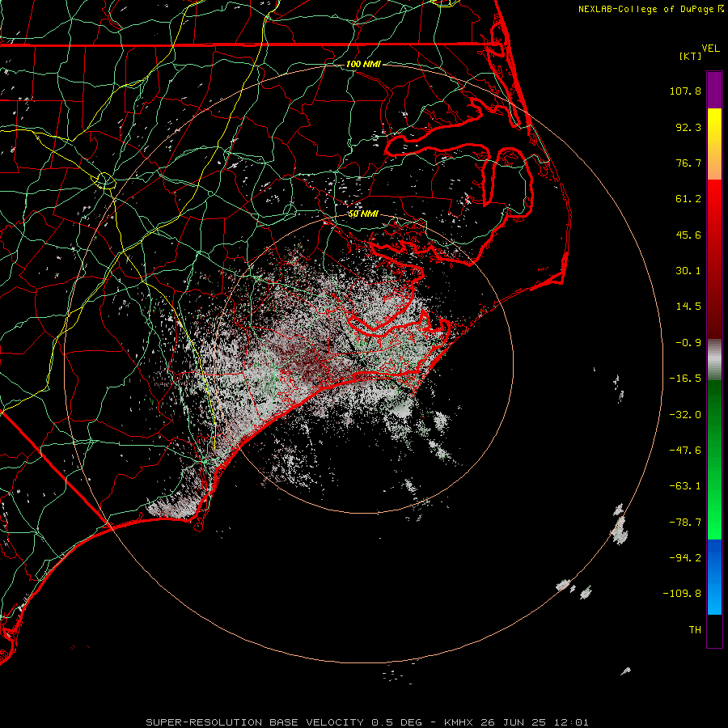Select the purple segment of the velocity scale
This screenshot has width=728, height=728.
pyautogui.click(x=714, y=91)
